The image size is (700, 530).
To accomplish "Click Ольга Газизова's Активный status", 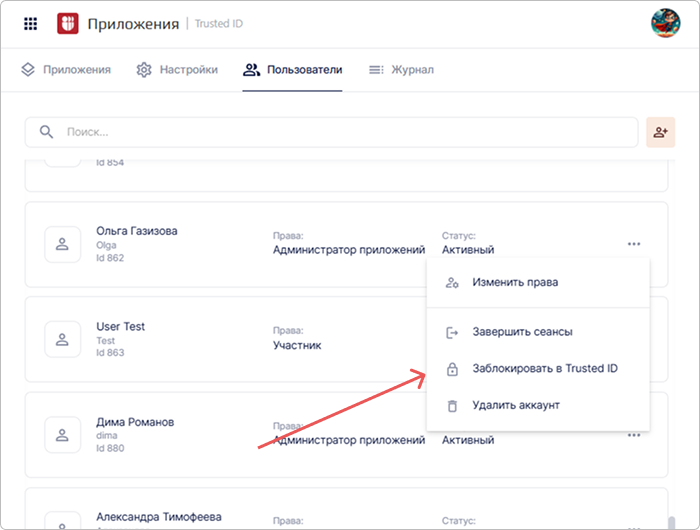I will click(x=468, y=250).
